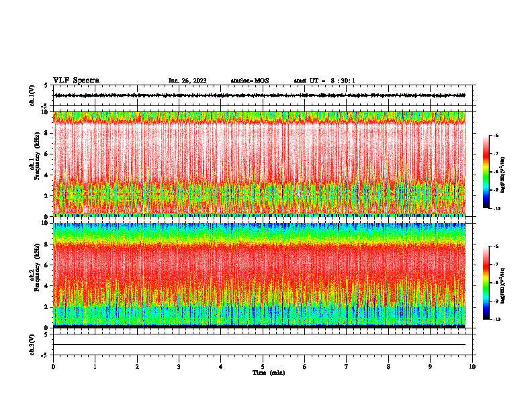532x411 pixels.
Task: Click the "-6" label on ch.2 color bar
Action: pos(496,246)
